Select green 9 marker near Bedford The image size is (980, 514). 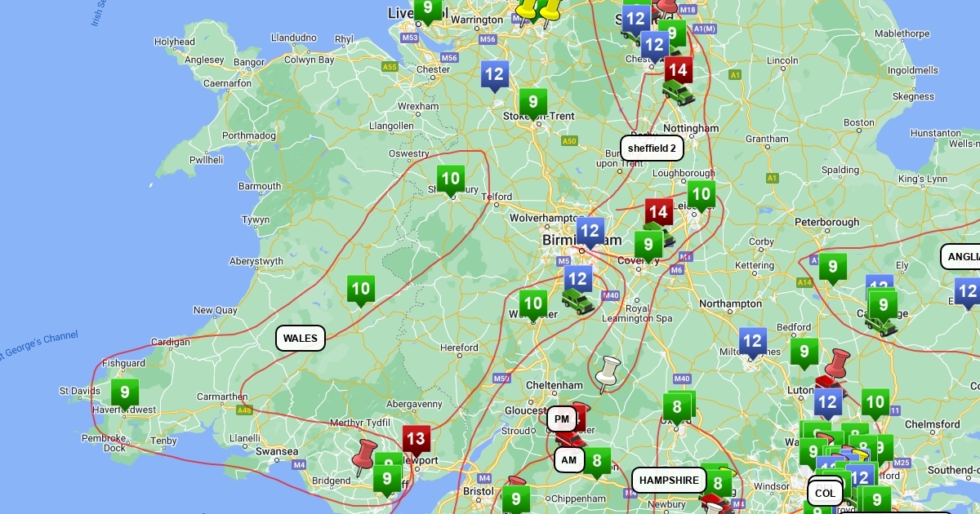pos(804,353)
